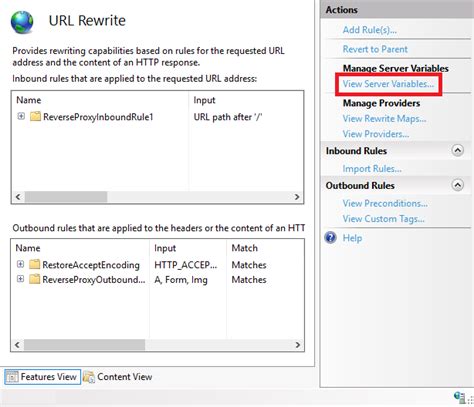Click inbound rules Input column header

pyautogui.click(x=204, y=100)
